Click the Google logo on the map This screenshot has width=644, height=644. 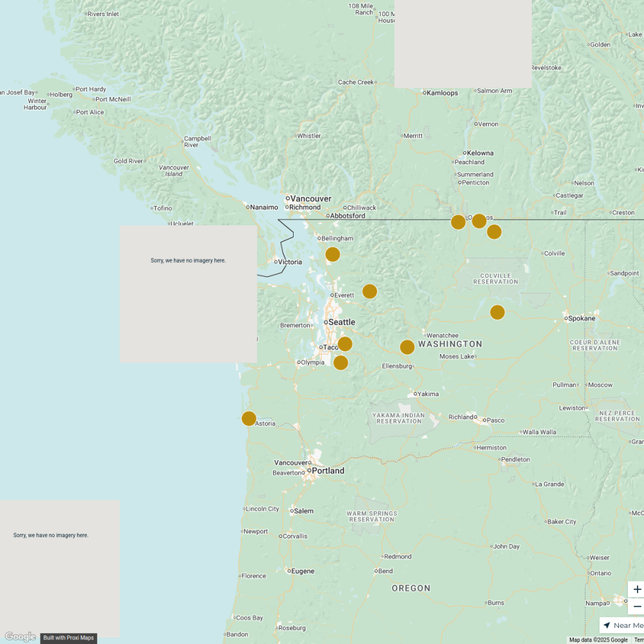20,637
